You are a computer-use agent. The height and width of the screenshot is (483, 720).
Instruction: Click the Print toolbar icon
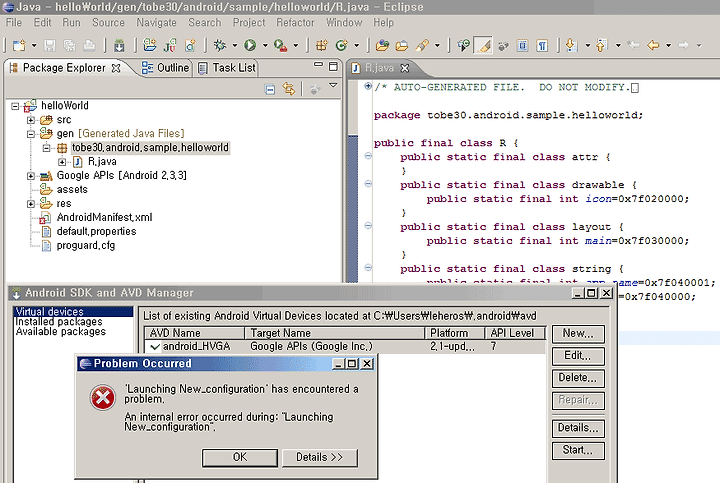coord(89,45)
